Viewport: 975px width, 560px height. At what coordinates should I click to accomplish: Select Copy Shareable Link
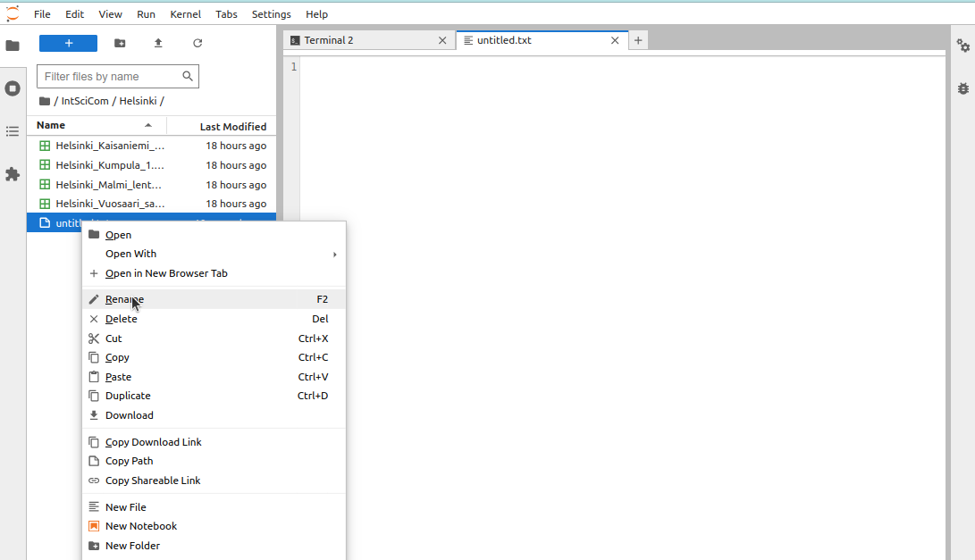(x=214, y=481)
